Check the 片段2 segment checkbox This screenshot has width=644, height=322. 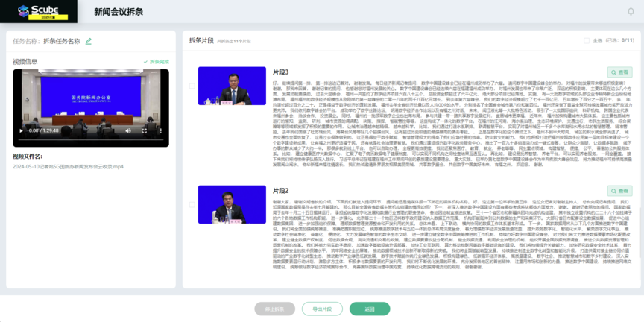tap(192, 205)
